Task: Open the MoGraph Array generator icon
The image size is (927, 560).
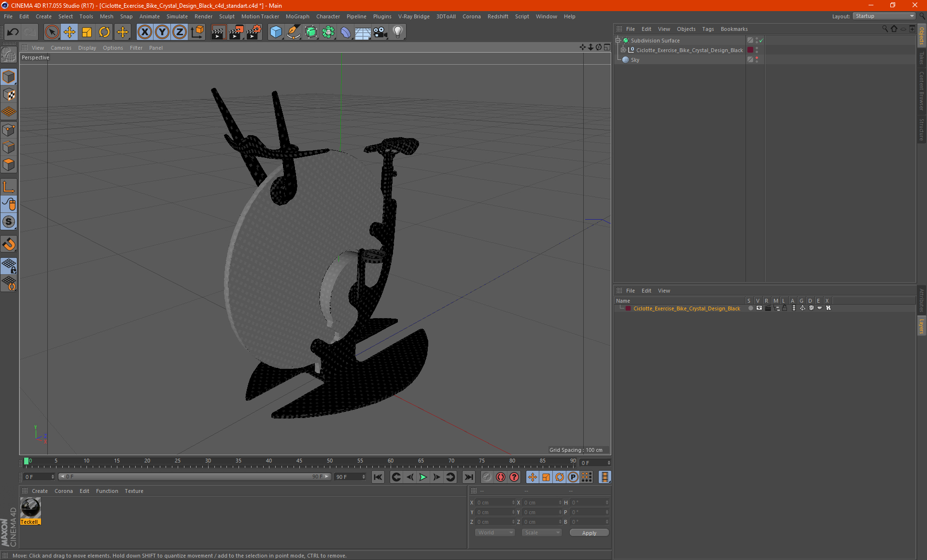Action: coord(328,32)
